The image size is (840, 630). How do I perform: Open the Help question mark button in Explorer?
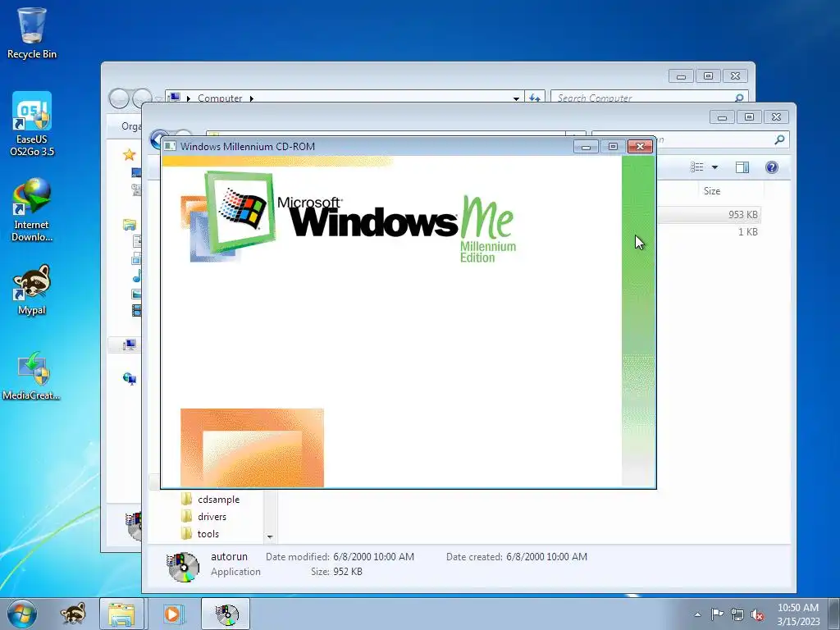click(x=771, y=167)
